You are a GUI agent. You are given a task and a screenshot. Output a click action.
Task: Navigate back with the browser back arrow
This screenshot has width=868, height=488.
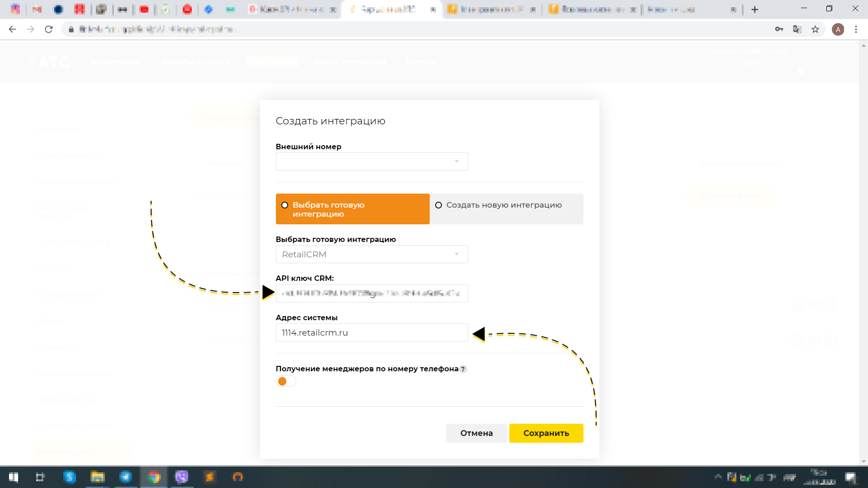click(12, 29)
